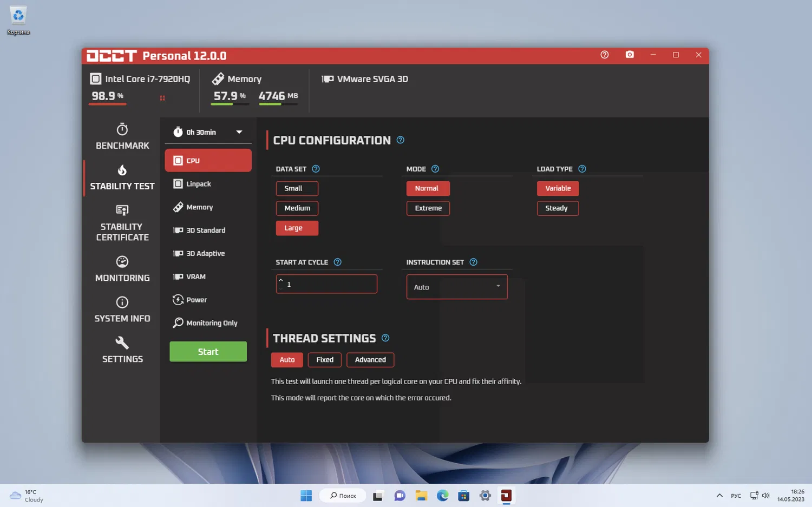Open the Chat app from the taskbar
This screenshot has height=507, width=812.
[x=400, y=496]
